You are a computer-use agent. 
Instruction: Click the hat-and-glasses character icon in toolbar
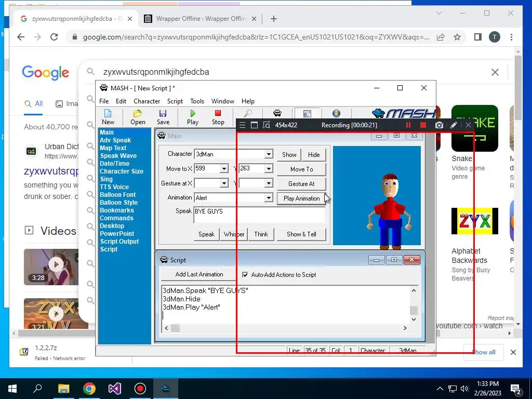277,113
